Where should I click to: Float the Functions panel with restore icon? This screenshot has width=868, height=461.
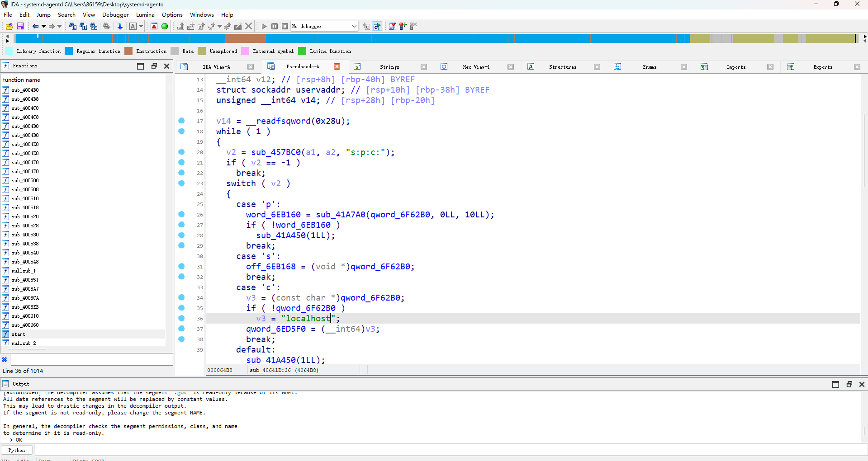[x=154, y=66]
